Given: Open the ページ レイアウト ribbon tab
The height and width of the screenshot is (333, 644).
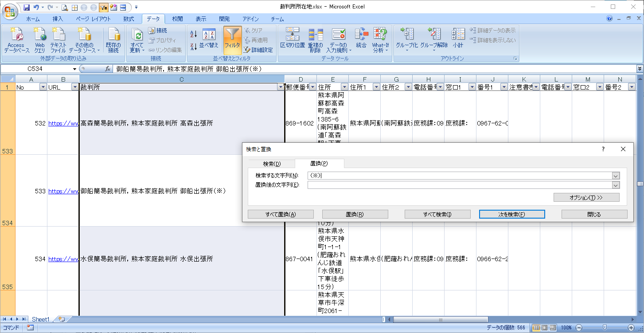Looking at the screenshot, I should point(93,19).
